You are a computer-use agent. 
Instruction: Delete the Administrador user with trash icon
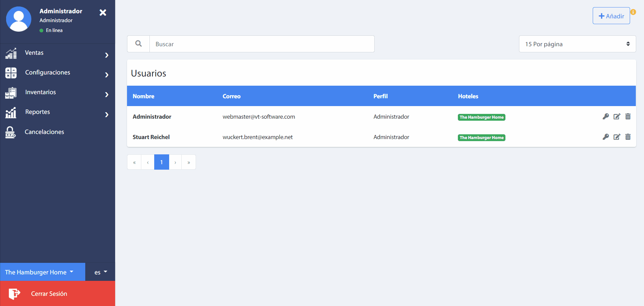tap(628, 117)
